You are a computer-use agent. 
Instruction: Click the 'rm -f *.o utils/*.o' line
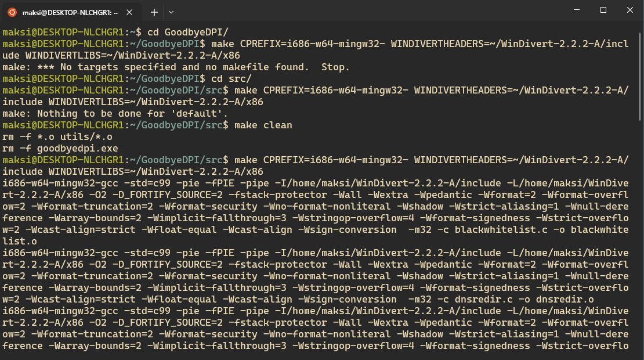point(57,136)
